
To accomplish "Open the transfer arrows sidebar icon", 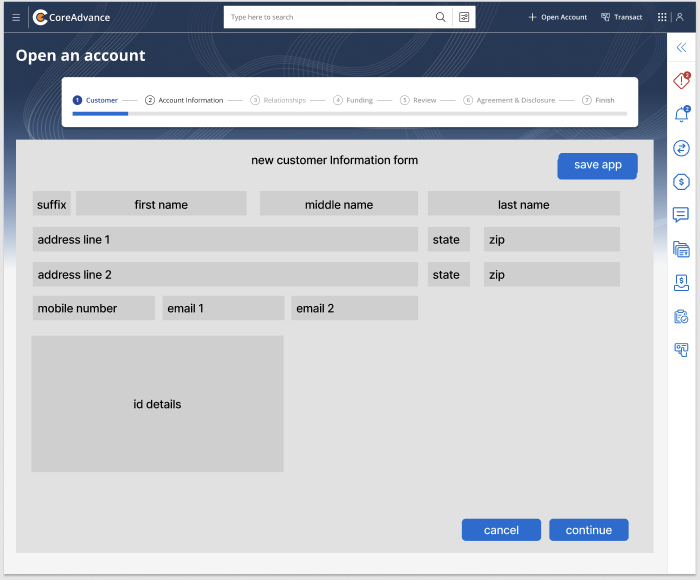I will click(x=681, y=148).
